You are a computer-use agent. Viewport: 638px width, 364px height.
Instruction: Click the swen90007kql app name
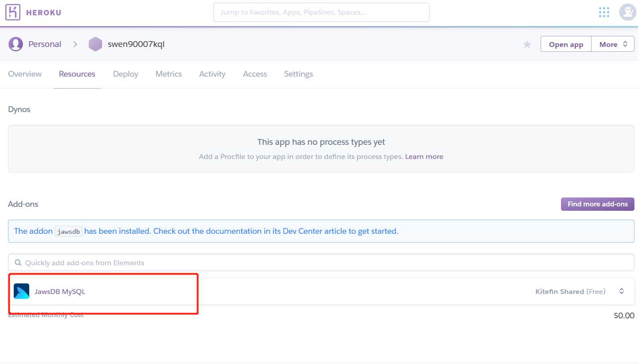click(x=136, y=44)
